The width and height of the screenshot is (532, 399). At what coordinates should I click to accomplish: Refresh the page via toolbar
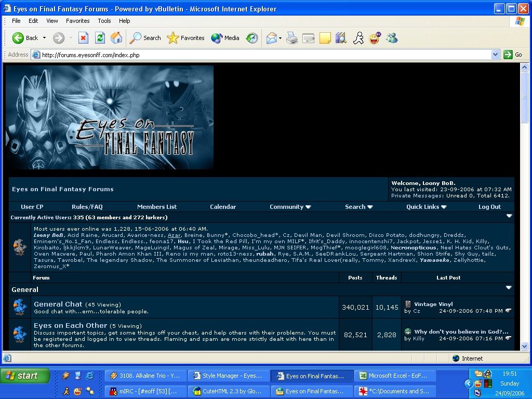pyautogui.click(x=100, y=38)
